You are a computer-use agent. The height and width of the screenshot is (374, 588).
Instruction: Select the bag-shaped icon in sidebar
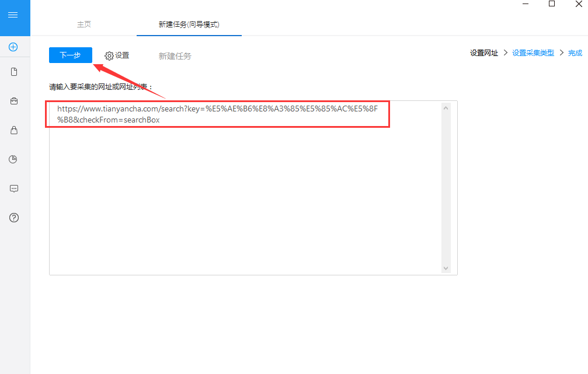pyautogui.click(x=13, y=130)
